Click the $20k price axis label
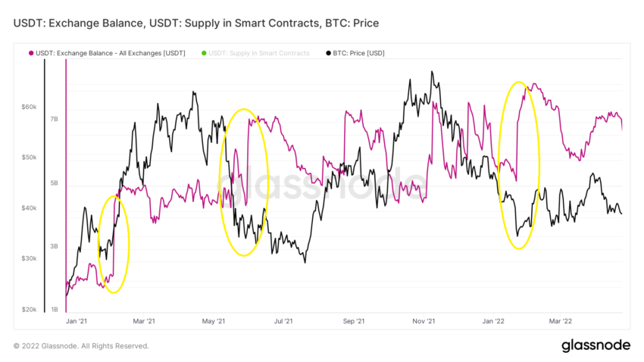Image resolution: width=644 pixels, height=362 pixels. [x=29, y=310]
